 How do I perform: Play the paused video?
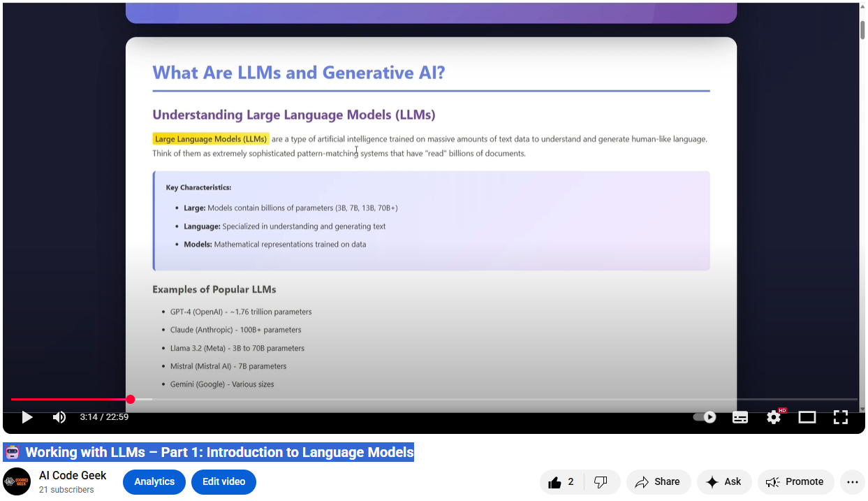pyautogui.click(x=27, y=417)
